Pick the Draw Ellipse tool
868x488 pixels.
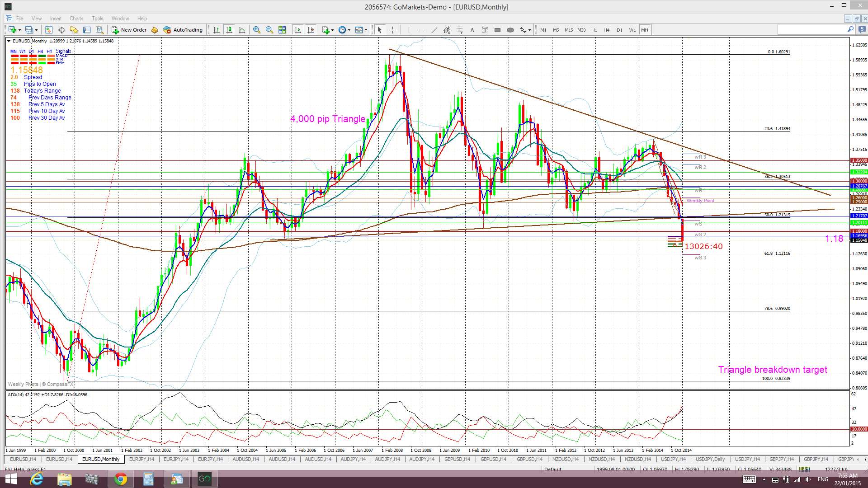point(510,30)
